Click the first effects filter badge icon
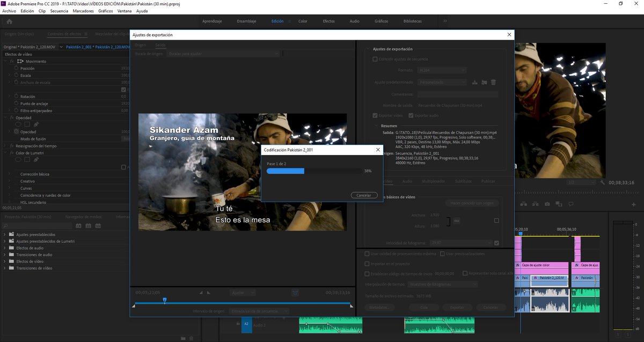This screenshot has height=342, width=644. [79, 226]
